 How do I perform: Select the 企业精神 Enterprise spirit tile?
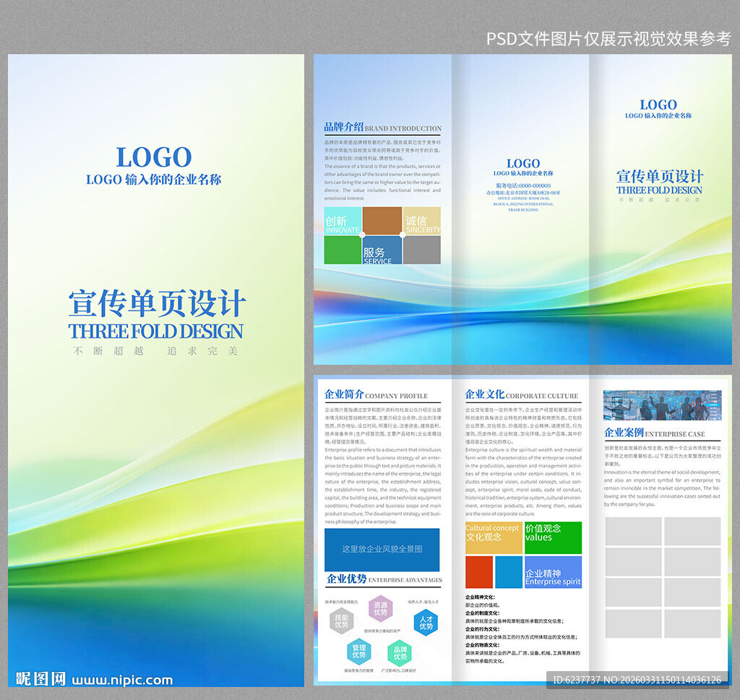[x=553, y=572]
